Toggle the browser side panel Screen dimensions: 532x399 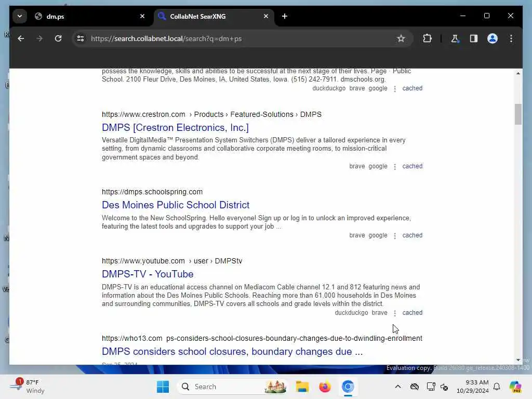[474, 38]
